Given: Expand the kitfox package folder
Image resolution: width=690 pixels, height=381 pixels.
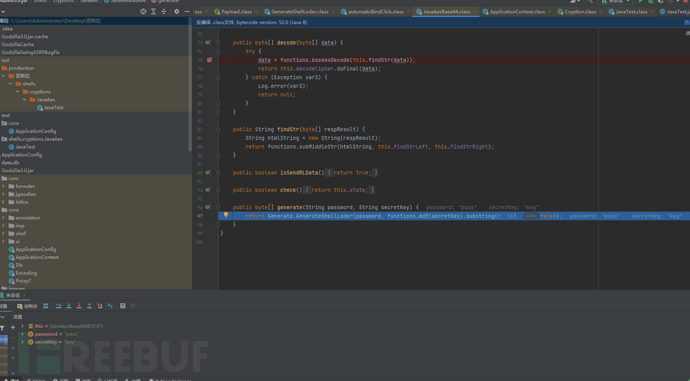Looking at the screenshot, I should [x=4, y=202].
